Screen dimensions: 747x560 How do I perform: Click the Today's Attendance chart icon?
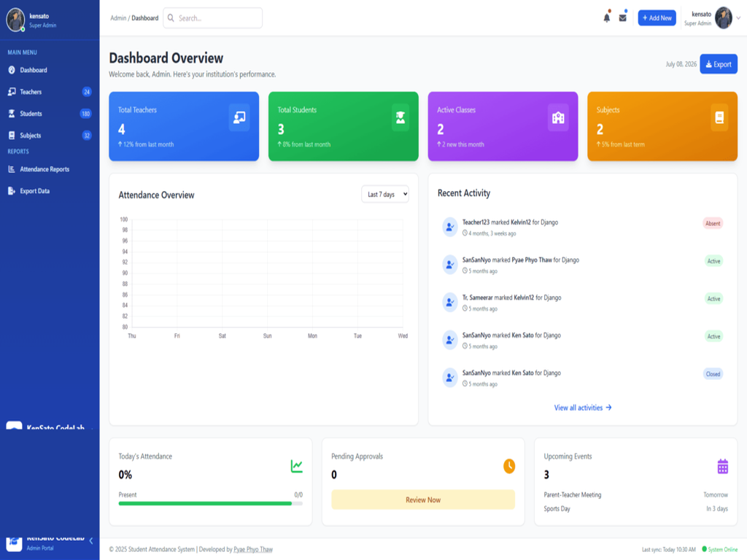click(296, 466)
